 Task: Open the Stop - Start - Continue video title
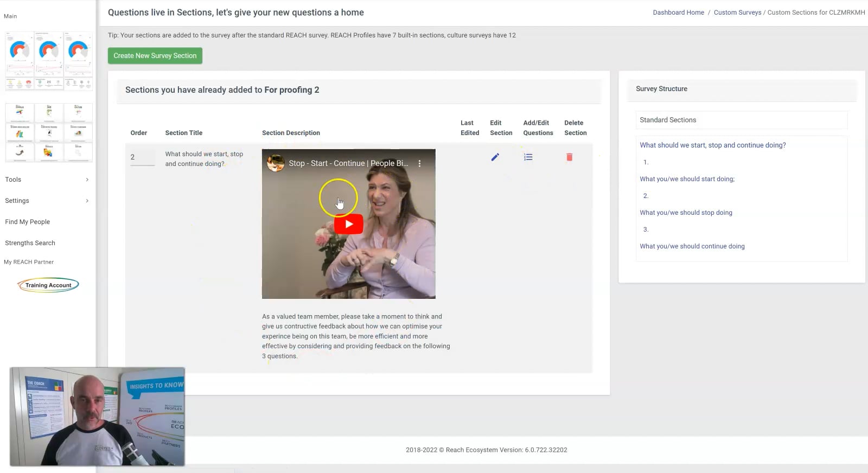click(x=348, y=163)
